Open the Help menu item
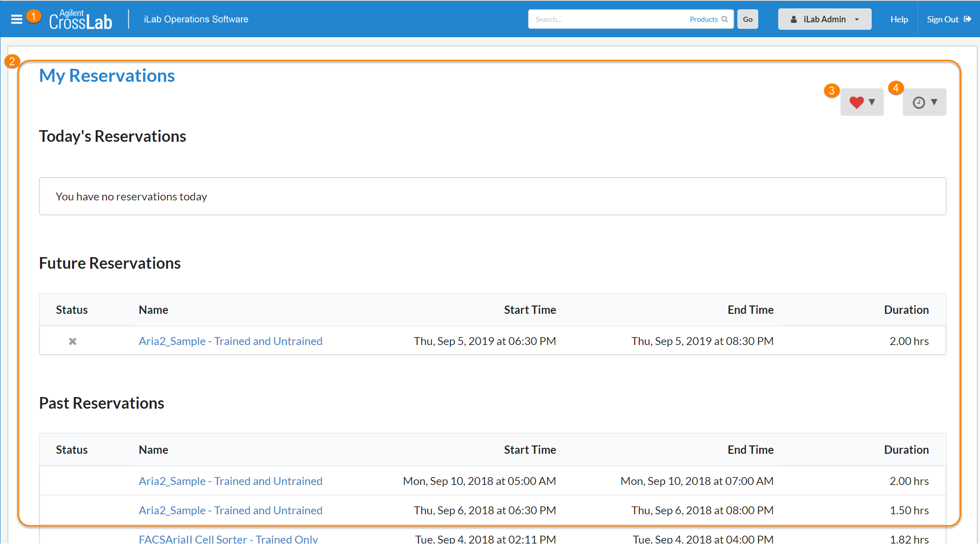 point(899,20)
